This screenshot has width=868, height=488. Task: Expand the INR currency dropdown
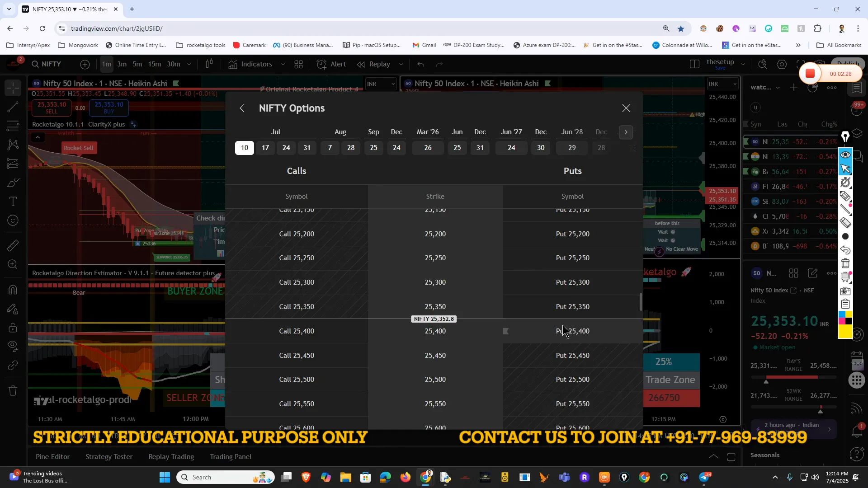tap(381, 84)
